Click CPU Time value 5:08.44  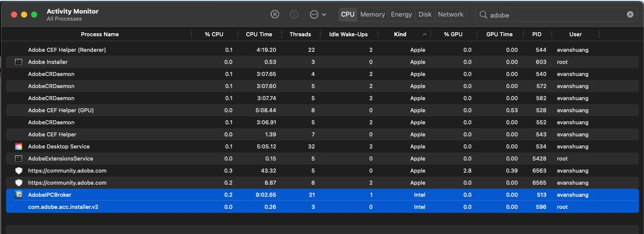tap(266, 110)
